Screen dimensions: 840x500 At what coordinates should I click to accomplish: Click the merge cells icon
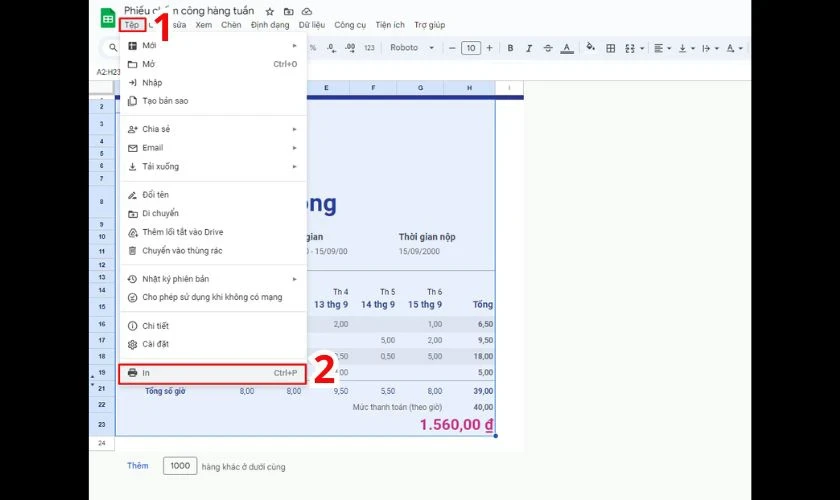629,48
